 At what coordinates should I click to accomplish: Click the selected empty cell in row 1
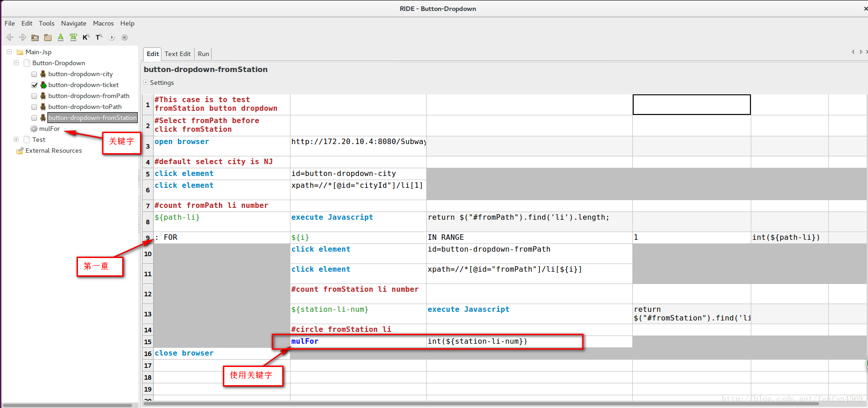click(692, 104)
